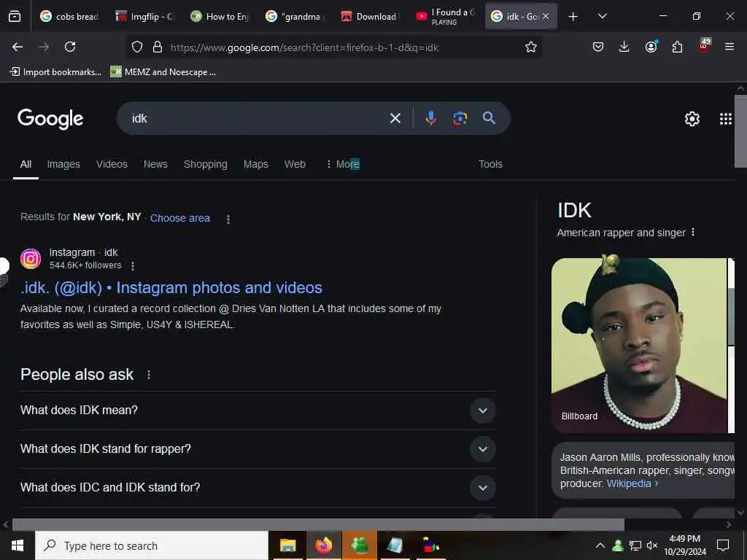Image resolution: width=747 pixels, height=560 pixels.
Task: Open options beside American rapper and singer
Action: coord(693,233)
